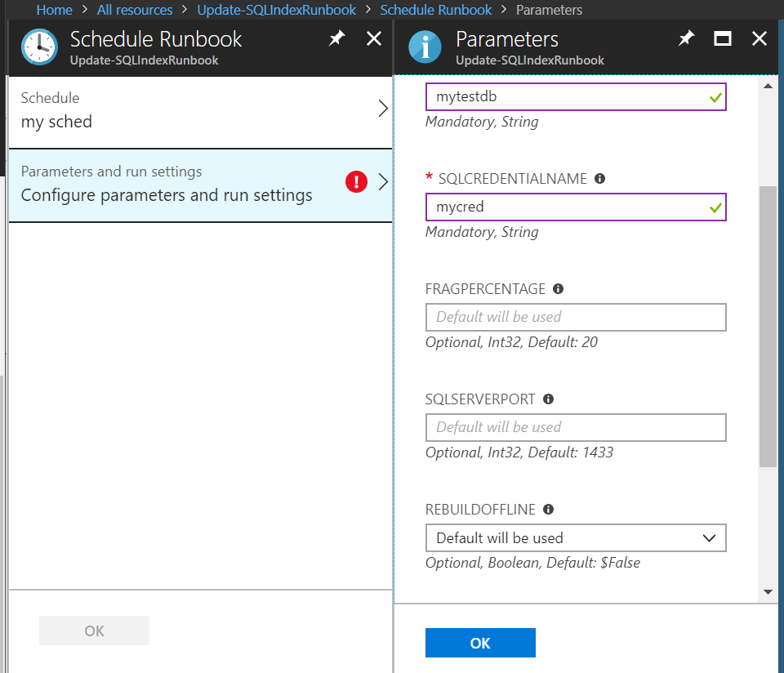Show info tooltip for FRAGPERCENTAGE

(x=558, y=288)
